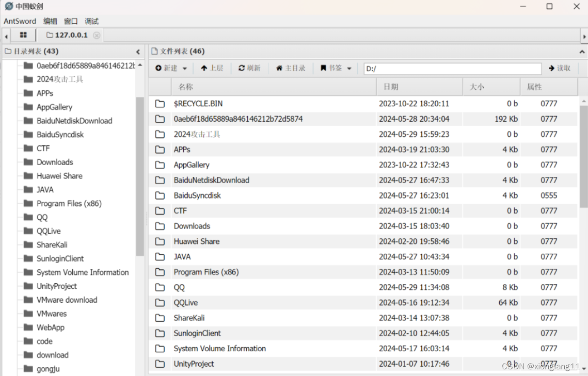Viewport: 588px width, 376px height.
Task: Select CTF in the directory tree
Action: 43,149
